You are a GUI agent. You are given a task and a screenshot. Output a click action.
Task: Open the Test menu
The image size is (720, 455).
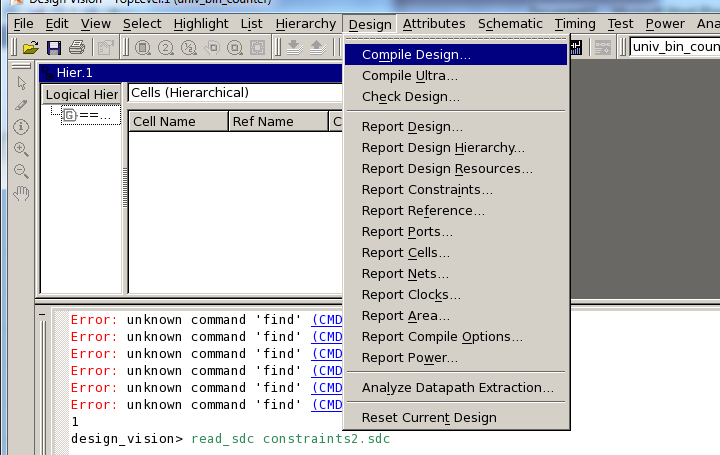pos(620,24)
